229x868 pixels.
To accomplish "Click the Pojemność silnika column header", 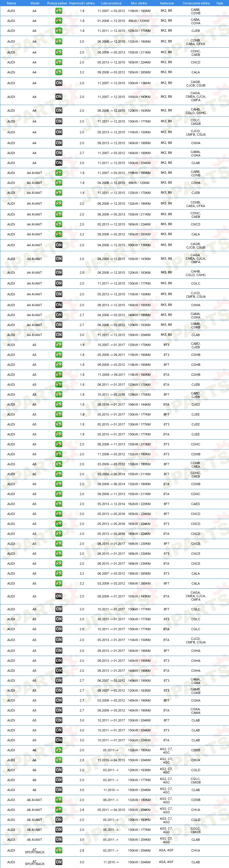I will pos(82,4).
